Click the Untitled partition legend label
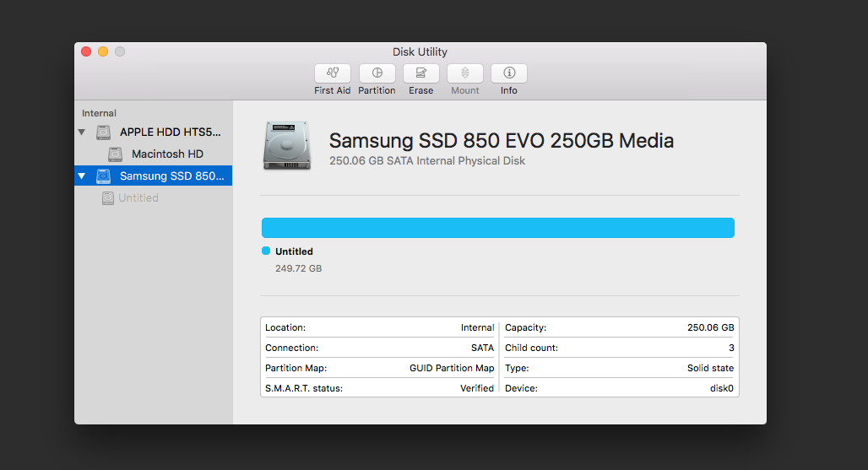 [x=294, y=251]
